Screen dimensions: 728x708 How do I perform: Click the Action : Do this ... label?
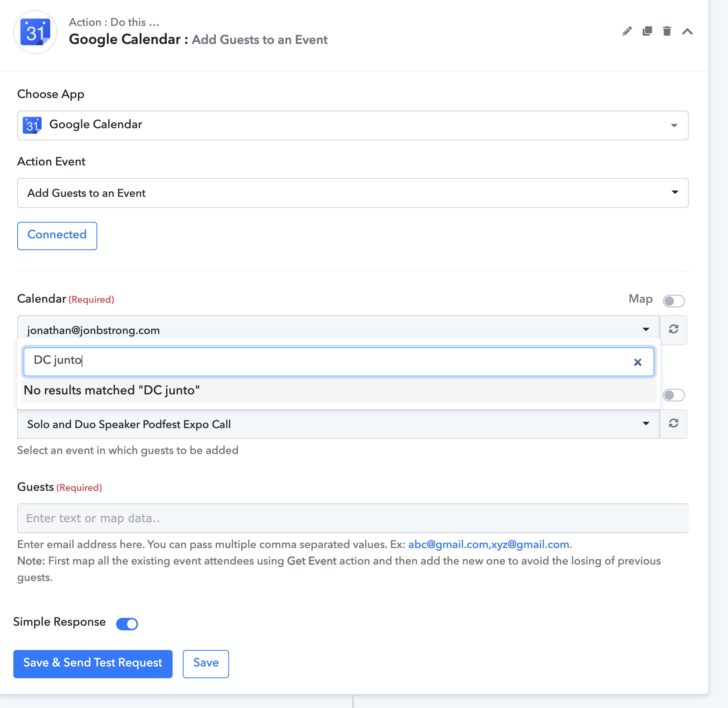coord(114,22)
